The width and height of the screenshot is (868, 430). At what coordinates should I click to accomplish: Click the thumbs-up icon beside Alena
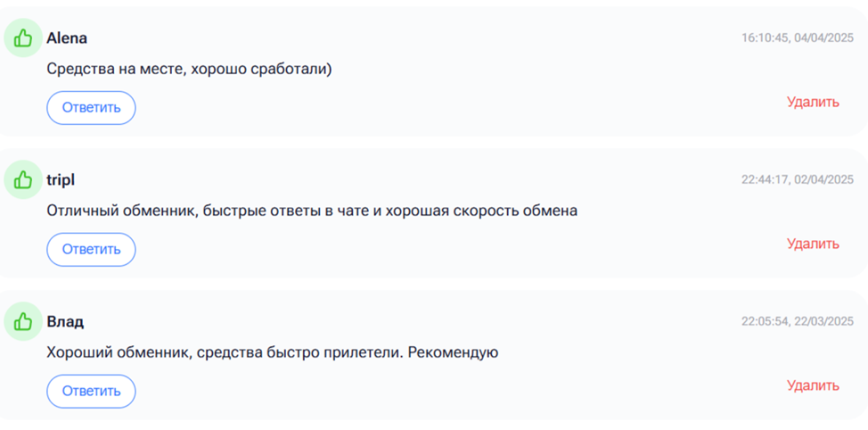[23, 38]
